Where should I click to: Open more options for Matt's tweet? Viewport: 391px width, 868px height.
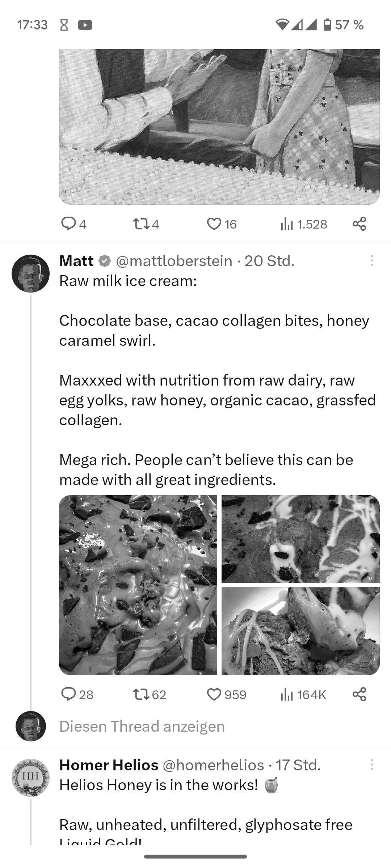coord(371,261)
